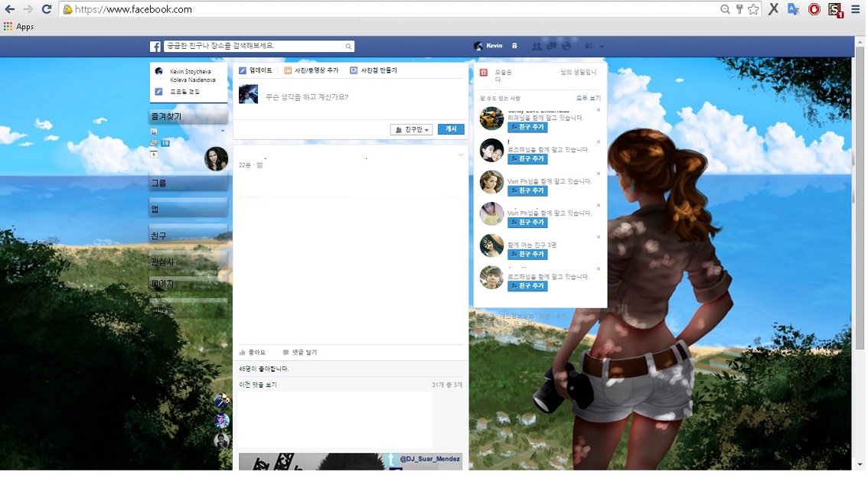Dismiss the 함께 아는 친구 3명 suggestion
This screenshot has width=868, height=488.
click(x=599, y=237)
